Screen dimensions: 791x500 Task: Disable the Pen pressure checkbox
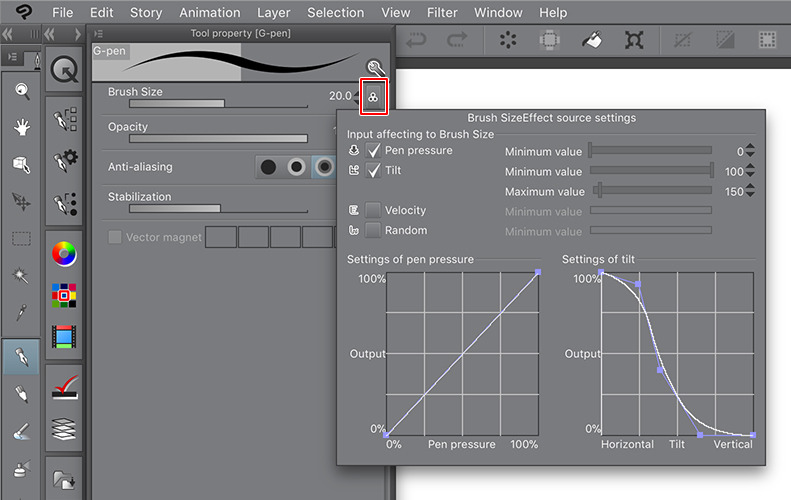click(x=374, y=151)
